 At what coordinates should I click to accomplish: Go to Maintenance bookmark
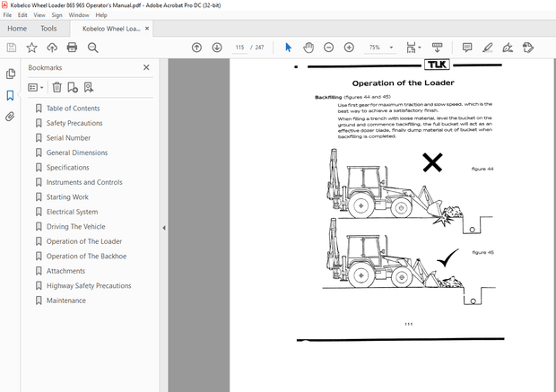pos(66,301)
